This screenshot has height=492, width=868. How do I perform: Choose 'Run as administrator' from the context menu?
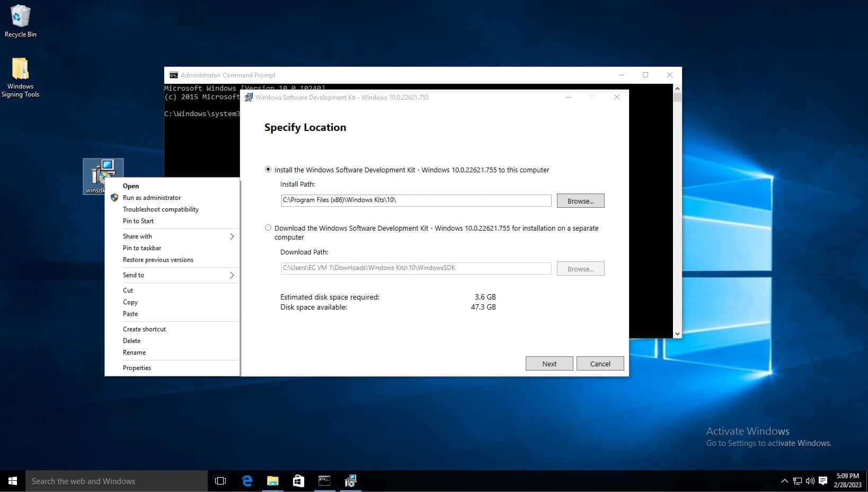(x=152, y=198)
